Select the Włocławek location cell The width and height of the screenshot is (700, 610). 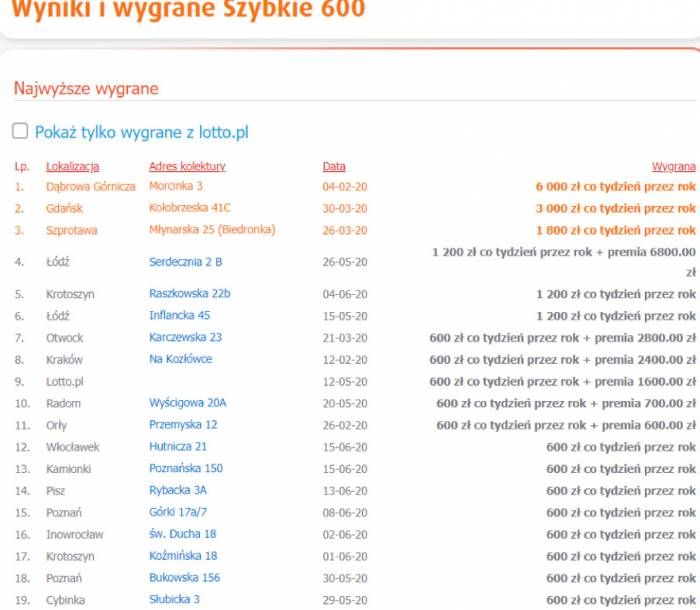pyautogui.click(x=73, y=447)
